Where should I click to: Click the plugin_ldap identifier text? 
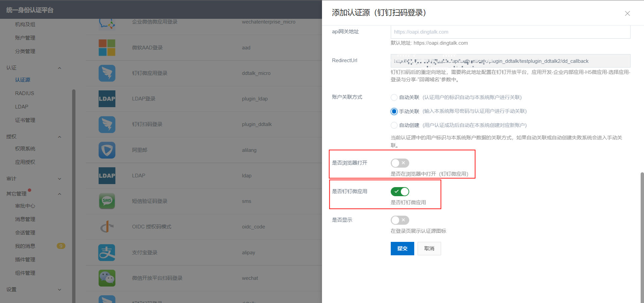click(255, 99)
